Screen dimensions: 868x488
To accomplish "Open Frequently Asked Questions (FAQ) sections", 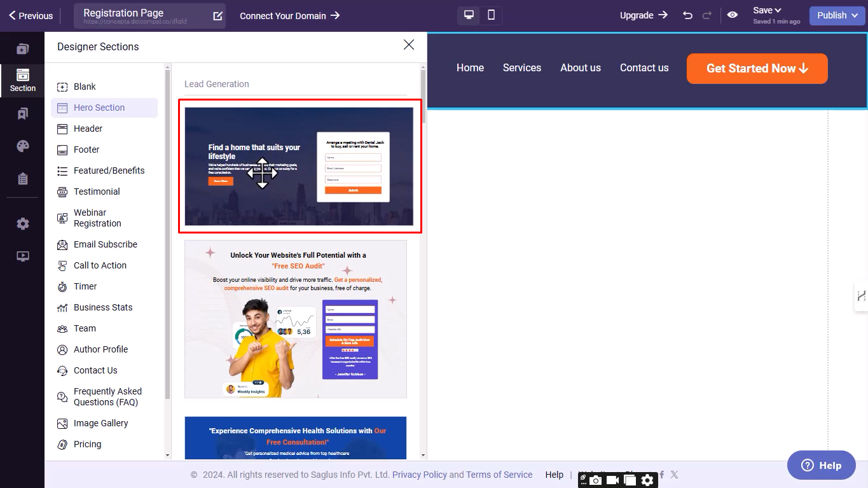I will (104, 396).
